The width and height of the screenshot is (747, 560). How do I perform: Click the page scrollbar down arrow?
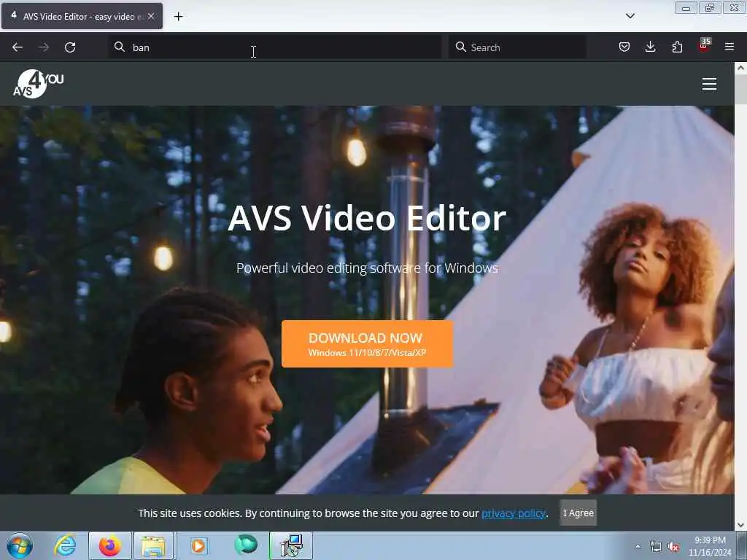click(x=740, y=525)
